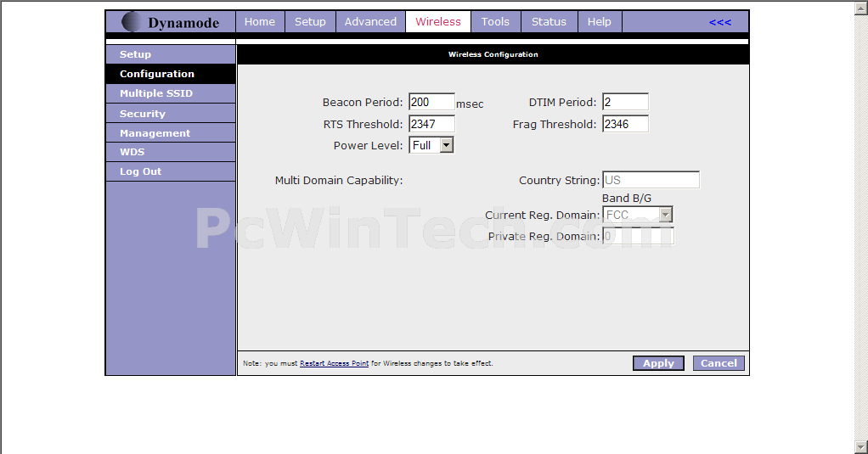Click the Dynamode logo
The width and height of the screenshot is (868, 454).
171,22
